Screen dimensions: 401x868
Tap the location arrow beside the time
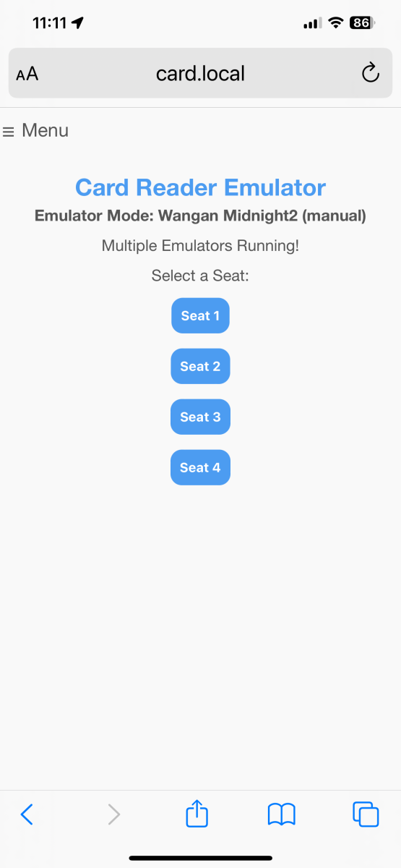tap(78, 23)
